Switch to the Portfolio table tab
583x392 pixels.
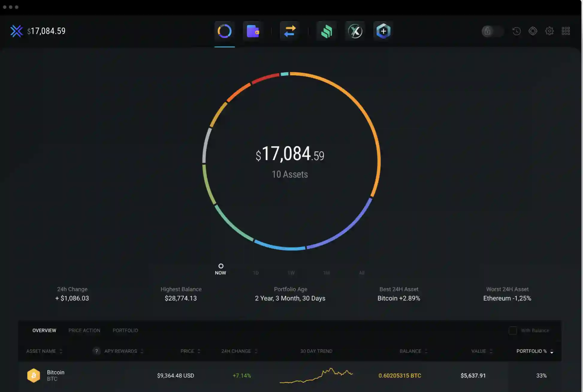(125, 330)
